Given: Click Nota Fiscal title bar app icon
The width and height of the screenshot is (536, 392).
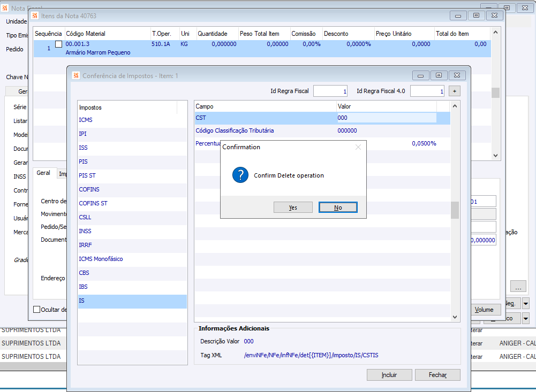Looking at the screenshot, I should point(5,8).
